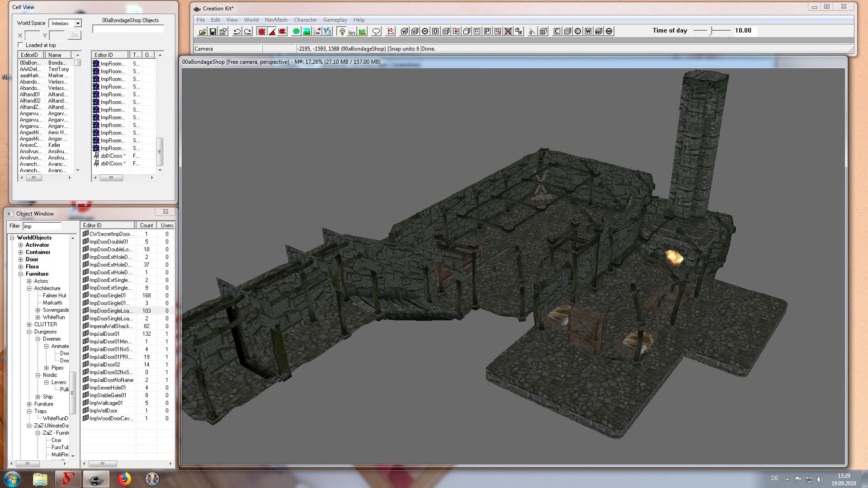Close the Object Window
Viewport: 868px width, 488px height.
(x=165, y=211)
